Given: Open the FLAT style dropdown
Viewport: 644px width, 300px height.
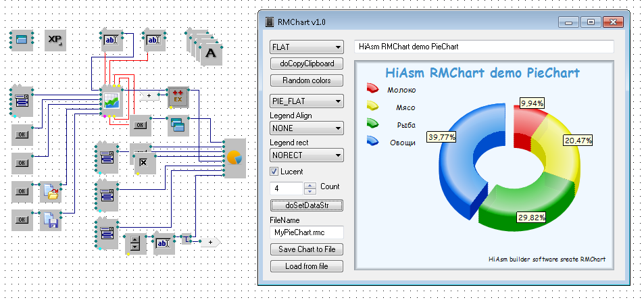Looking at the screenshot, I should click(x=306, y=47).
